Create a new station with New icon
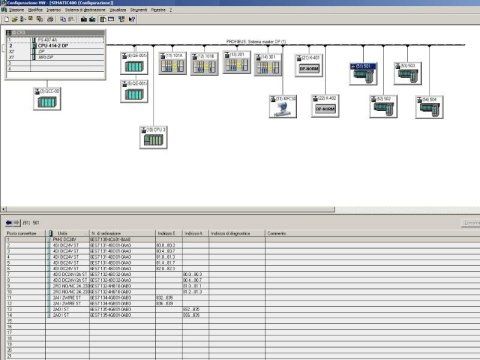480x360 pixels. [7, 19]
